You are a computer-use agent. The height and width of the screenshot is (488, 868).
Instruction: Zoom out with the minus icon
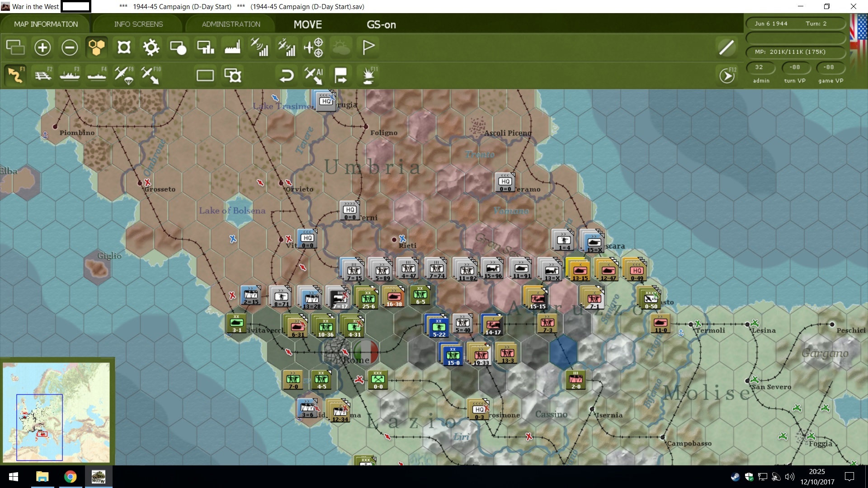click(70, 47)
